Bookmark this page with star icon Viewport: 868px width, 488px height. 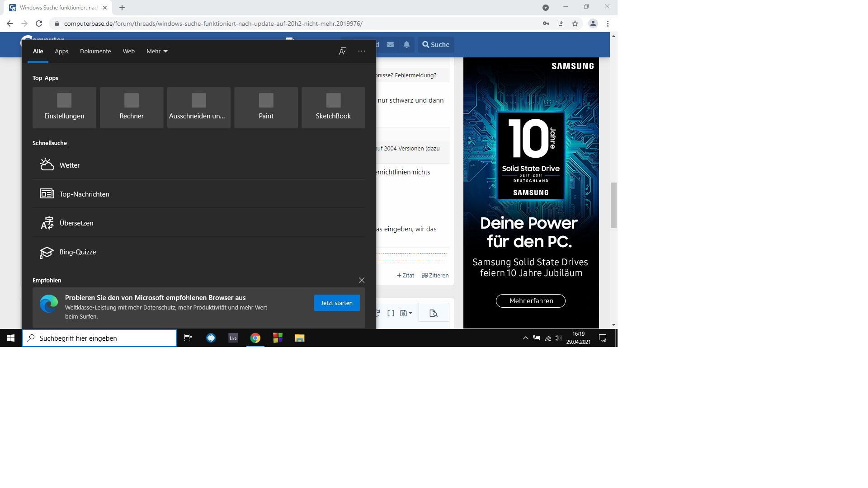point(575,23)
